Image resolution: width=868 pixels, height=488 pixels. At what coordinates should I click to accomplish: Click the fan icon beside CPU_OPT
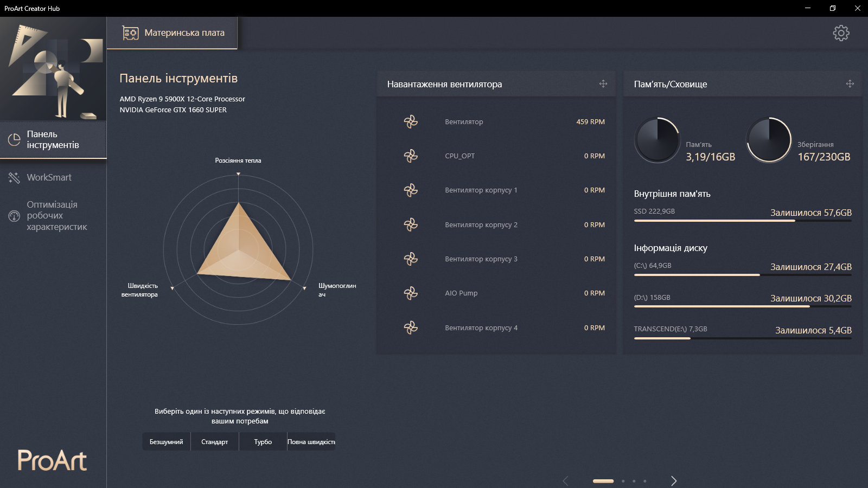click(411, 156)
